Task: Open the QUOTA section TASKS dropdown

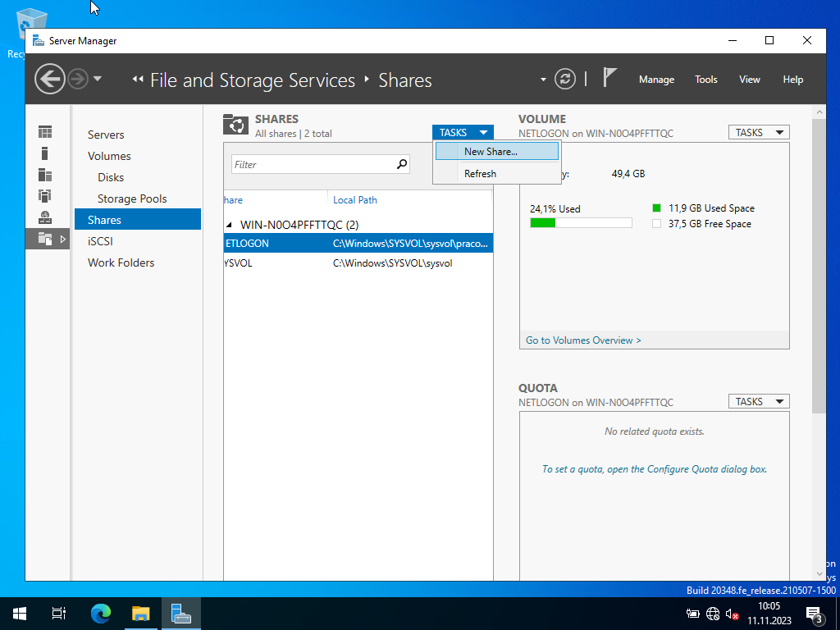Action: 758,401
